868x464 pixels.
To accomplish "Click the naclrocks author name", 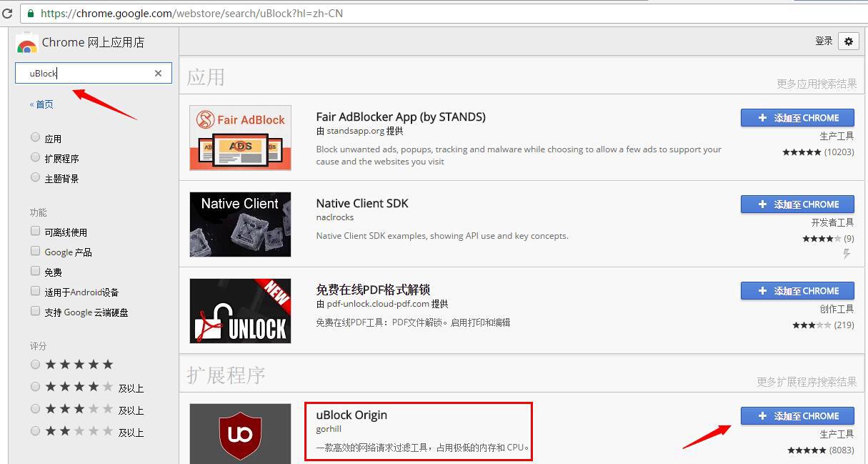I will point(335,217).
